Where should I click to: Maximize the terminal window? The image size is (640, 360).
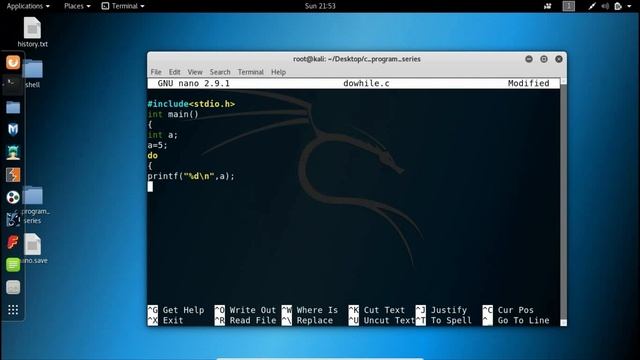544,59
